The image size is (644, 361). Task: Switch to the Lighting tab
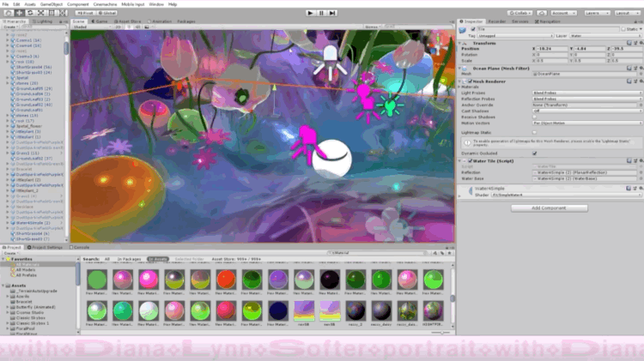(43, 21)
